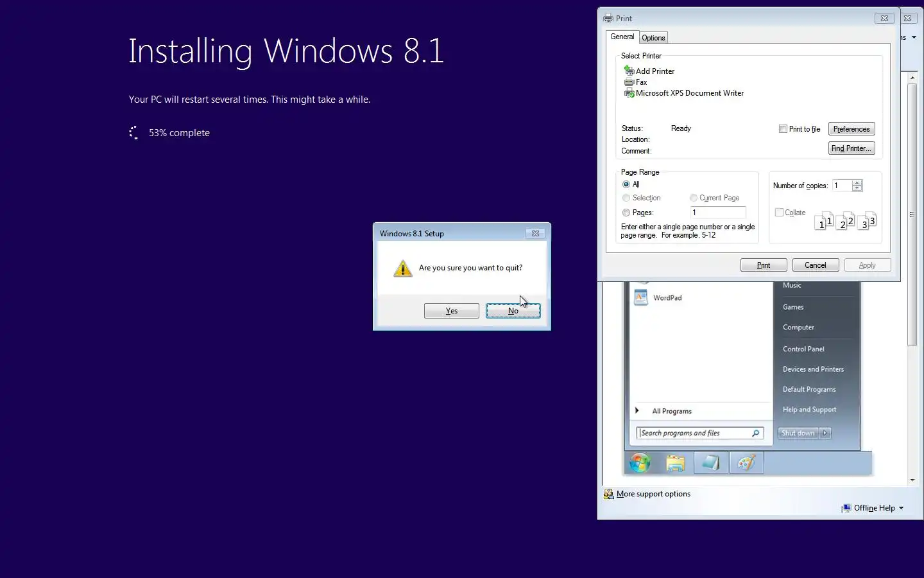Click the Paint palette taskbar icon
Image resolution: width=924 pixels, height=578 pixels.
point(746,463)
